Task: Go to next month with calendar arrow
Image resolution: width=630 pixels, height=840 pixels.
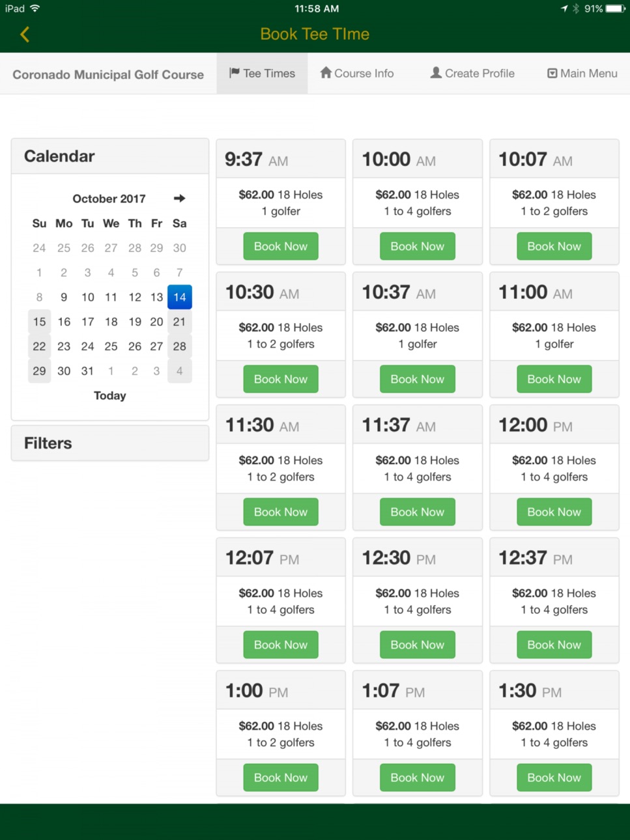Action: coord(179,198)
